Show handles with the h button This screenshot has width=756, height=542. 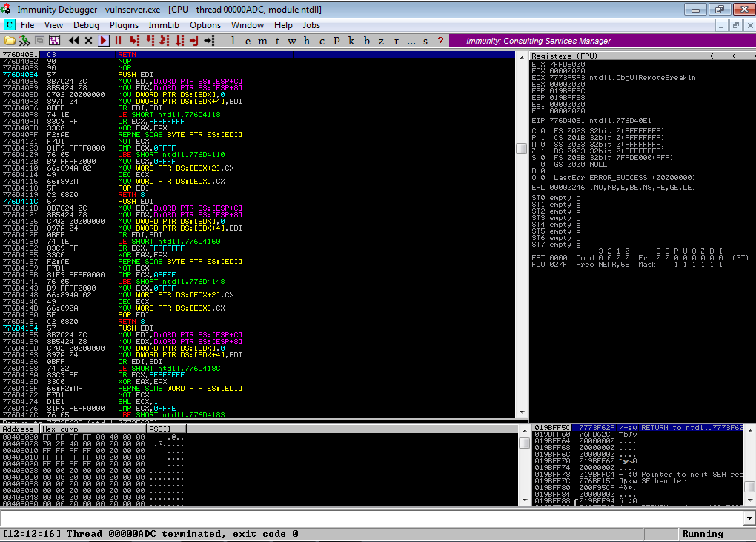pyautogui.click(x=307, y=41)
